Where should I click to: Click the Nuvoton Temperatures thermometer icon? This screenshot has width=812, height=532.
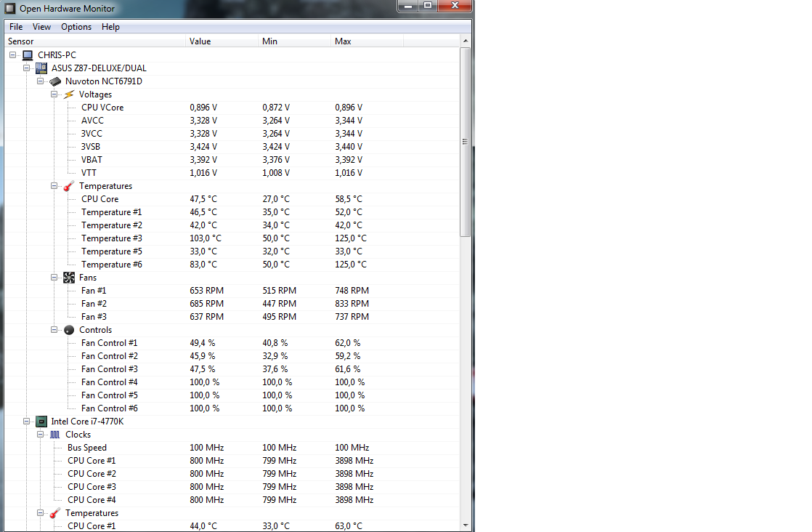point(69,186)
